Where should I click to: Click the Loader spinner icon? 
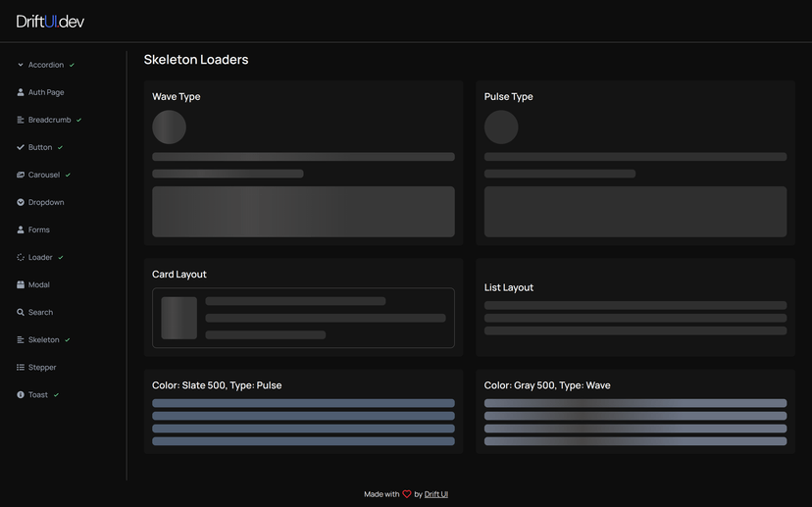point(21,257)
